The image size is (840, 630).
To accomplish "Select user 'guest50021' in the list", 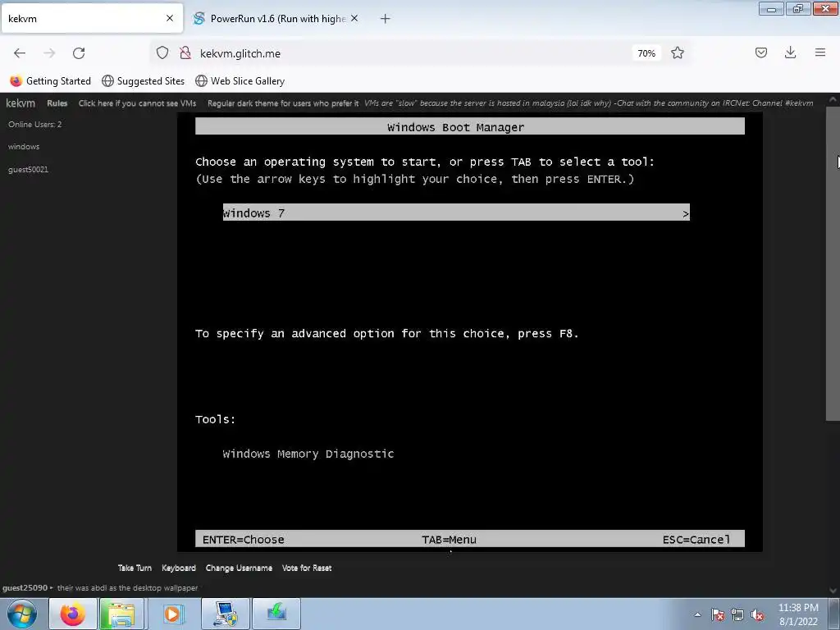I will click(x=28, y=169).
